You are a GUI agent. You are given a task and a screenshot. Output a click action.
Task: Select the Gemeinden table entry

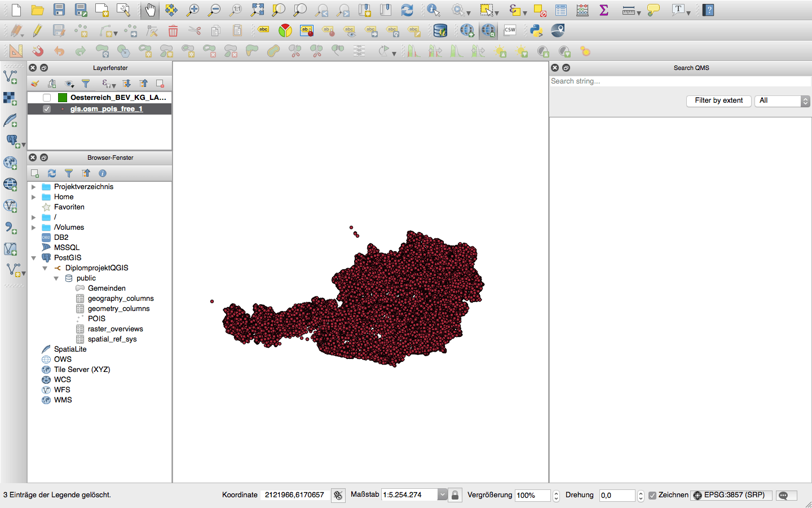tap(106, 288)
